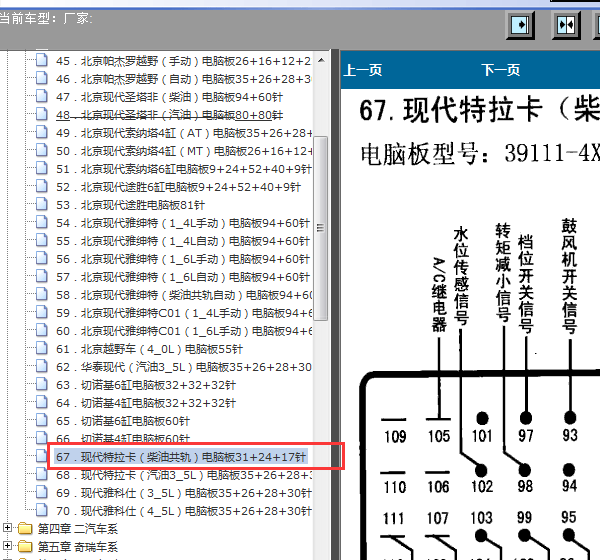Open item 50 北京现代索纳塔4缸（MT）
The image size is (600, 560).
click(184, 151)
